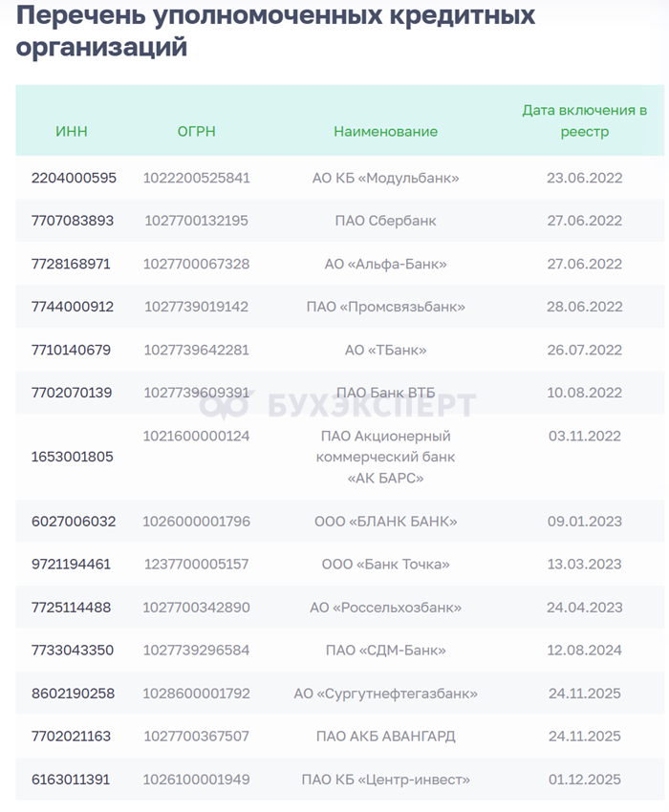
Task: Click the Наименование column header
Action: [x=385, y=131]
